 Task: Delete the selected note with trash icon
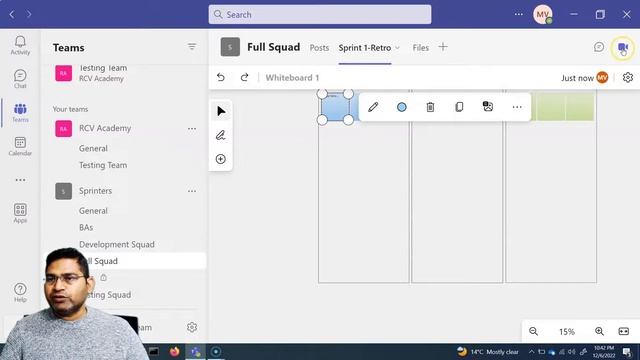[430, 107]
